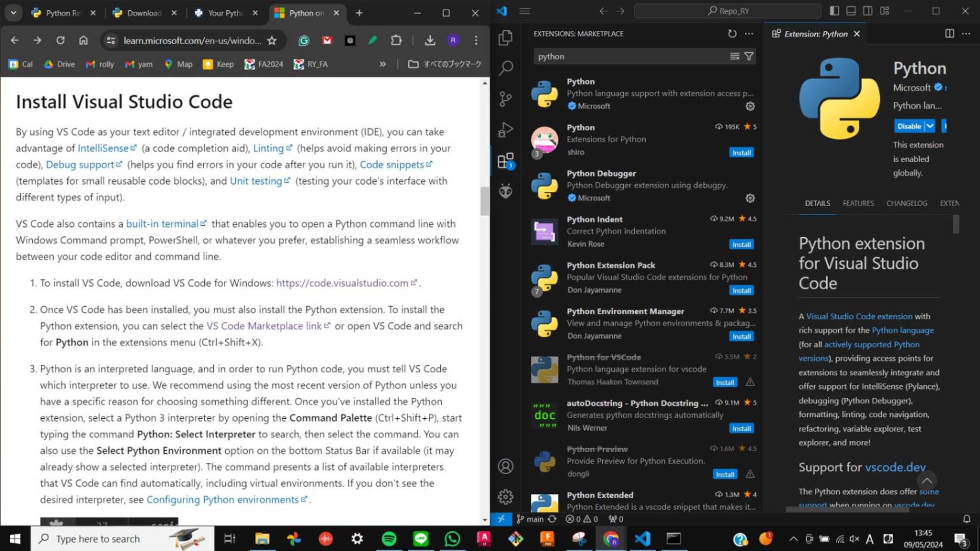
Task: Clear the extensions search results
Action: 735,56
